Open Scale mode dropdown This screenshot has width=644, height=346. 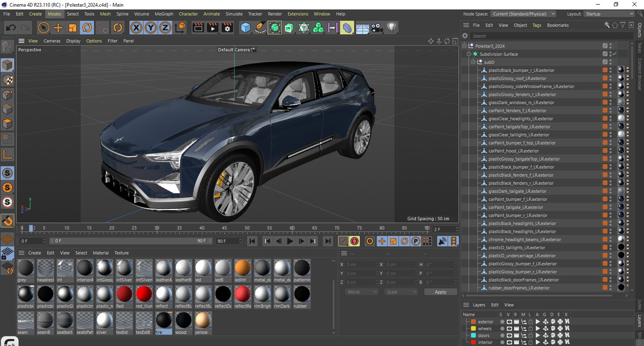(401, 292)
